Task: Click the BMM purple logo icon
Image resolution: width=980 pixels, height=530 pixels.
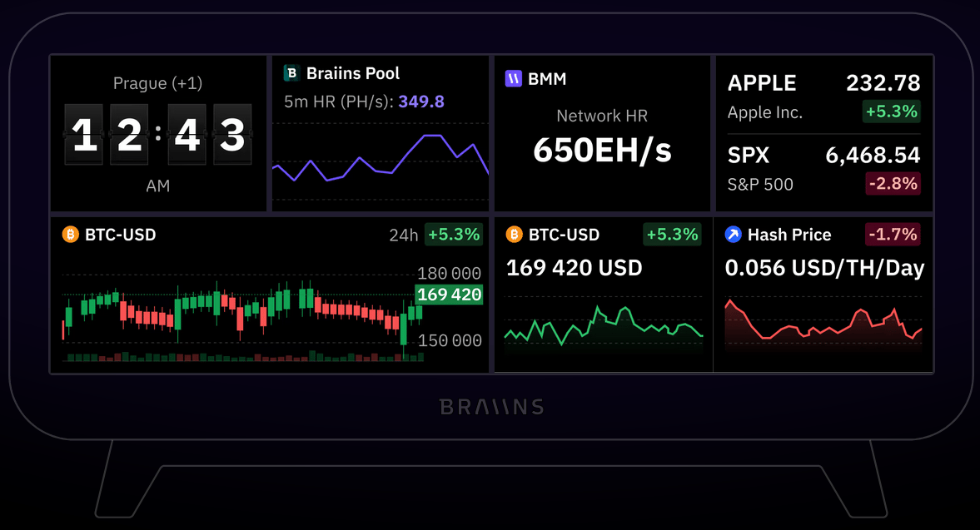Action: pyautogui.click(x=513, y=79)
